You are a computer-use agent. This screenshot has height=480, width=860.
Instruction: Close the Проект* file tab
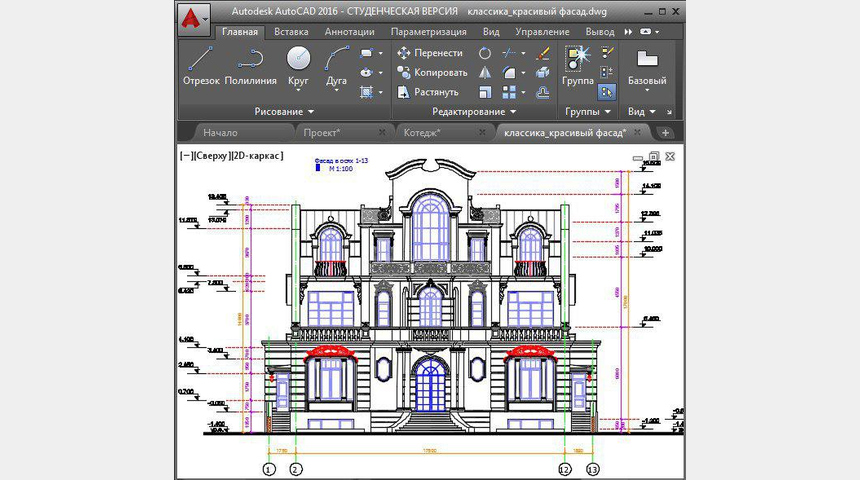pos(382,132)
